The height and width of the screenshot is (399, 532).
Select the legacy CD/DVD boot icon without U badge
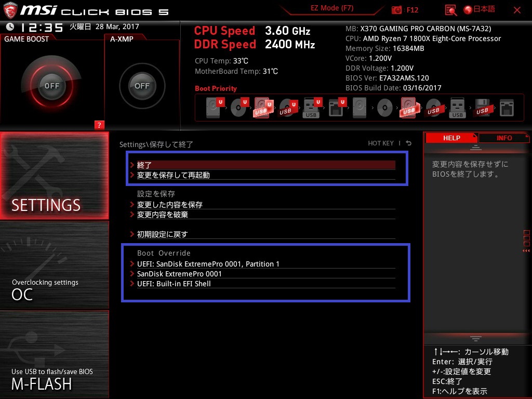click(385, 108)
